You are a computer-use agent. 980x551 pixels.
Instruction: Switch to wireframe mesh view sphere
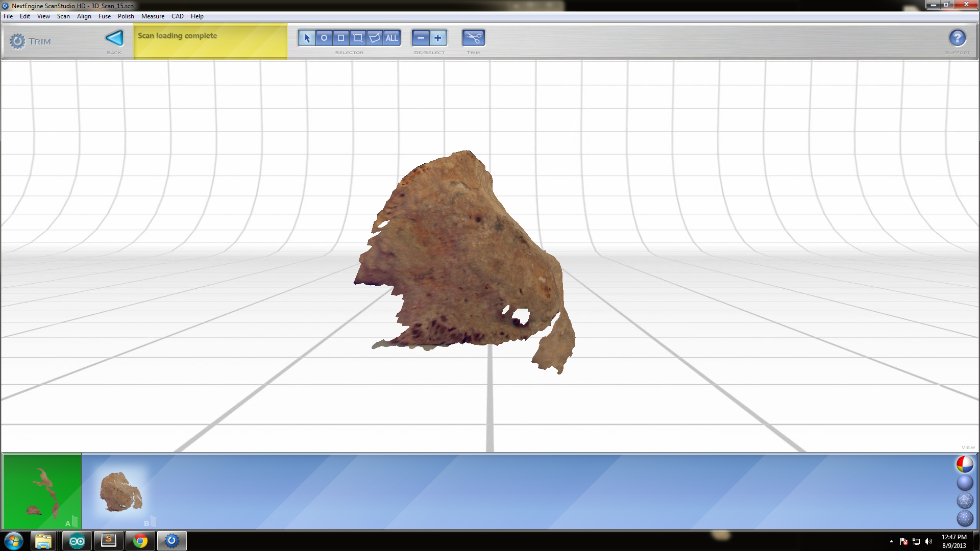coord(965,500)
